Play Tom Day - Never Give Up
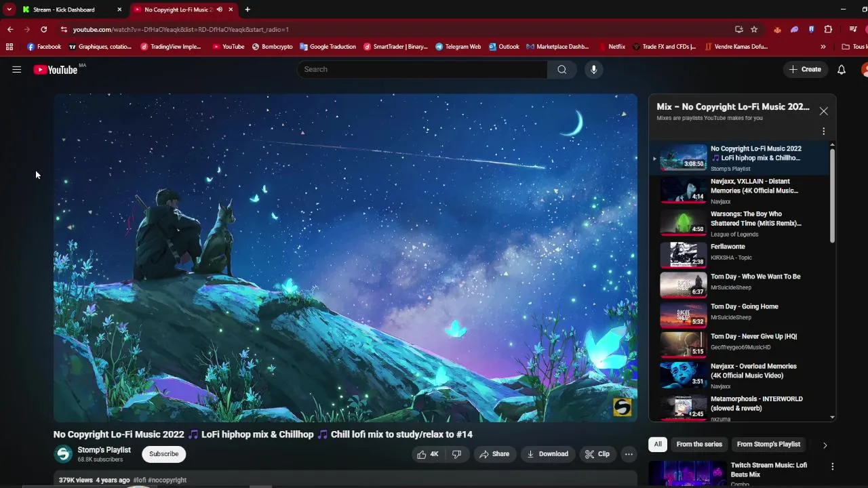The height and width of the screenshot is (488, 868). coord(740,344)
